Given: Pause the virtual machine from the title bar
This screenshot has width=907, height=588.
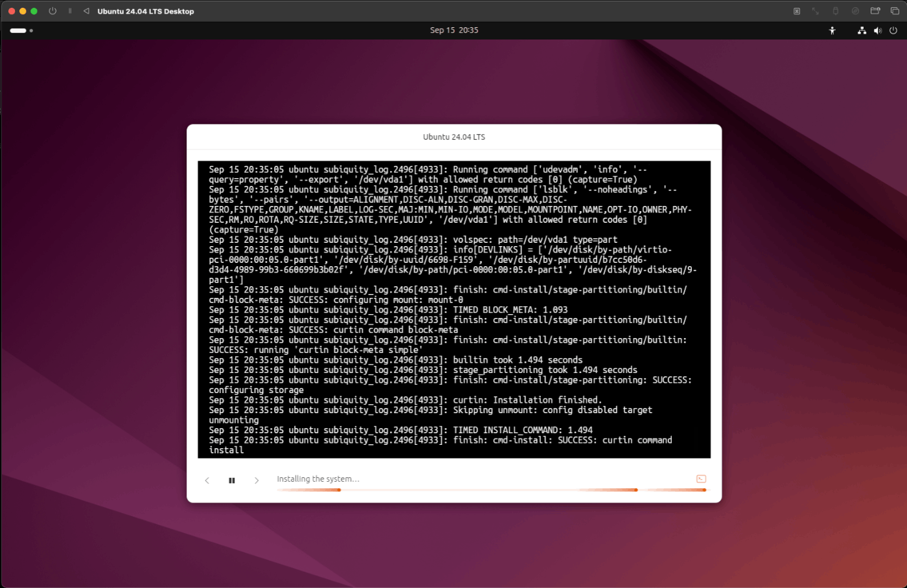Looking at the screenshot, I should (x=70, y=11).
